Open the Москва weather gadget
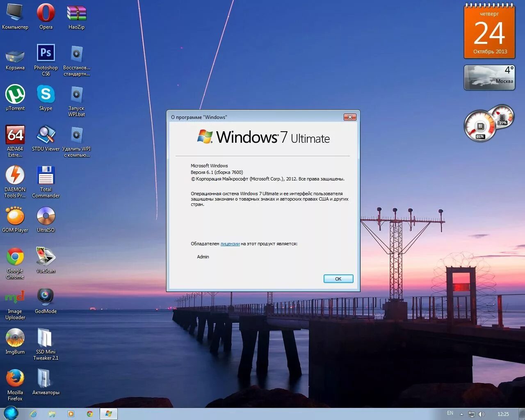 pos(490,77)
